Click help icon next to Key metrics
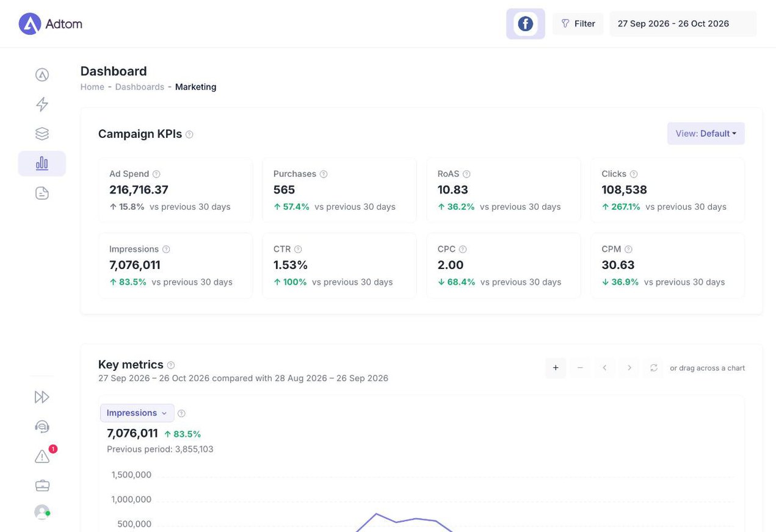This screenshot has width=776, height=532. (x=171, y=365)
